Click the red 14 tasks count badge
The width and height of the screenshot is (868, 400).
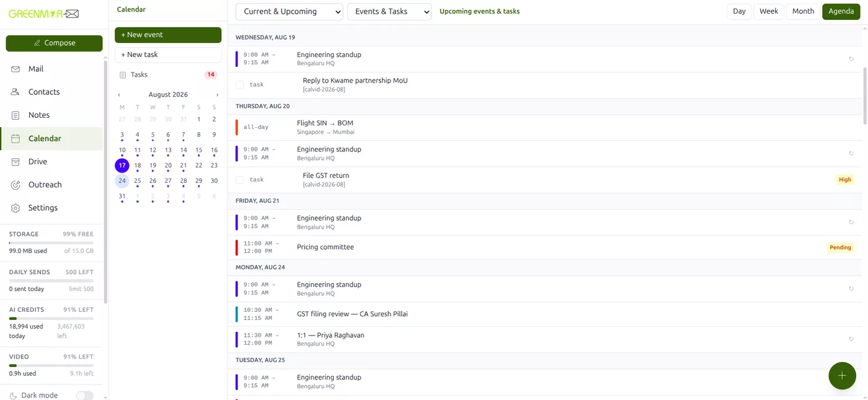click(x=211, y=75)
